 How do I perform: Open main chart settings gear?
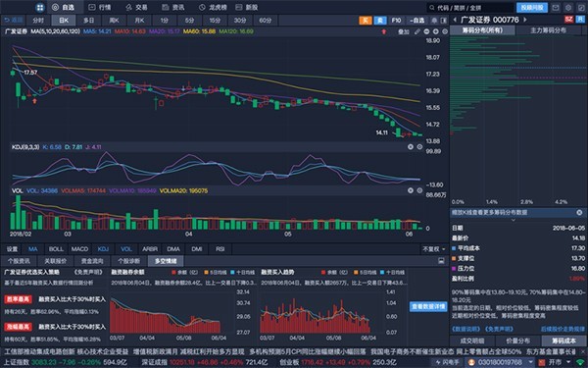(x=445, y=32)
